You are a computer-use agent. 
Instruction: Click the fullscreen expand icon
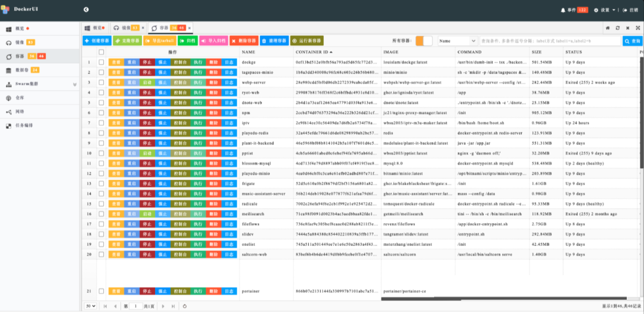pos(638,28)
